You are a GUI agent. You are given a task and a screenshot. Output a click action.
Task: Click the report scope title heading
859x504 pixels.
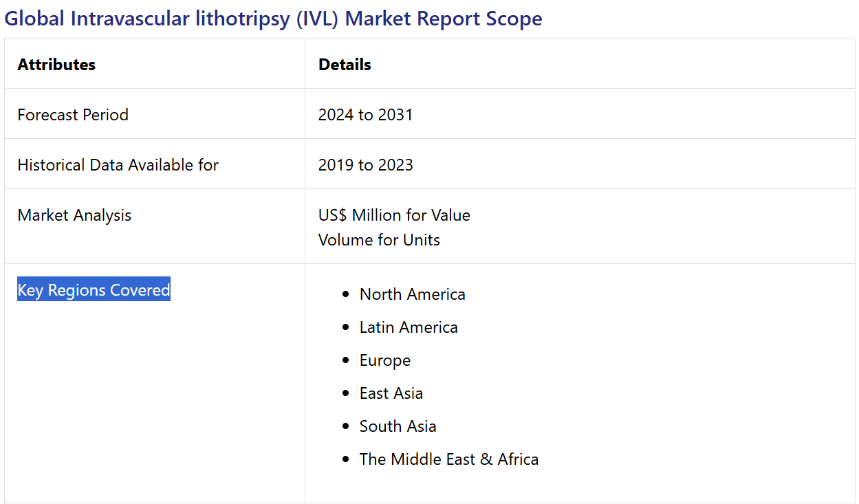coord(273,19)
